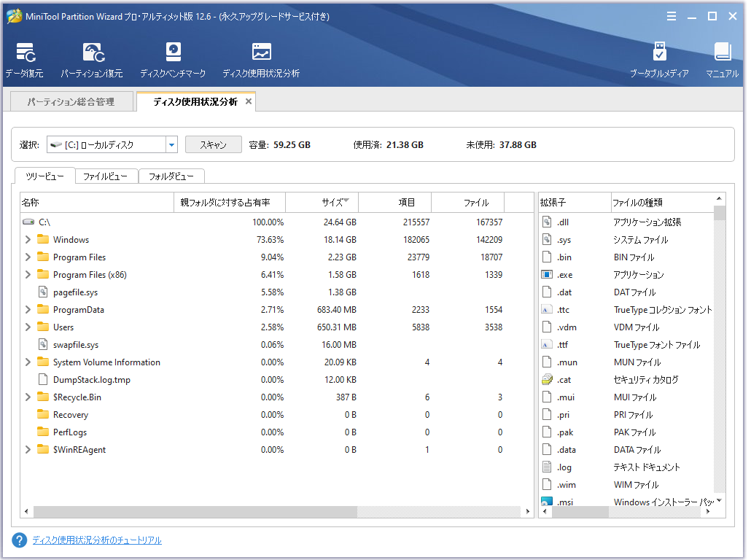Select the ディスク使用状況分析 tab

coord(195,101)
